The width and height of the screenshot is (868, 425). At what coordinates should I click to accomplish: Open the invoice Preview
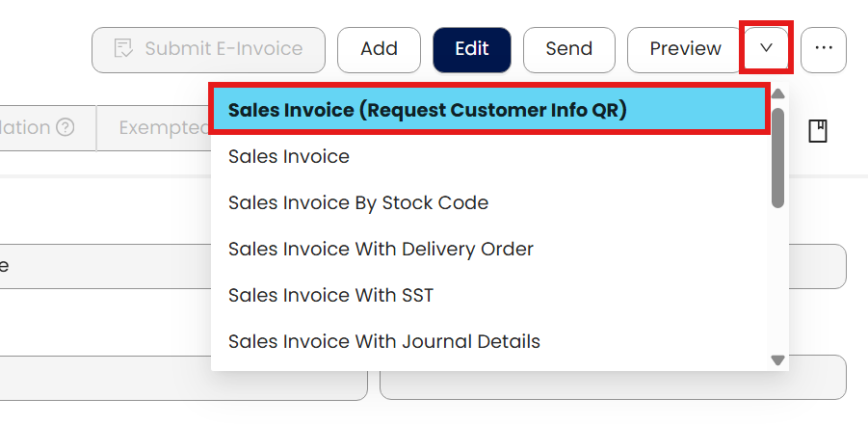point(685,49)
